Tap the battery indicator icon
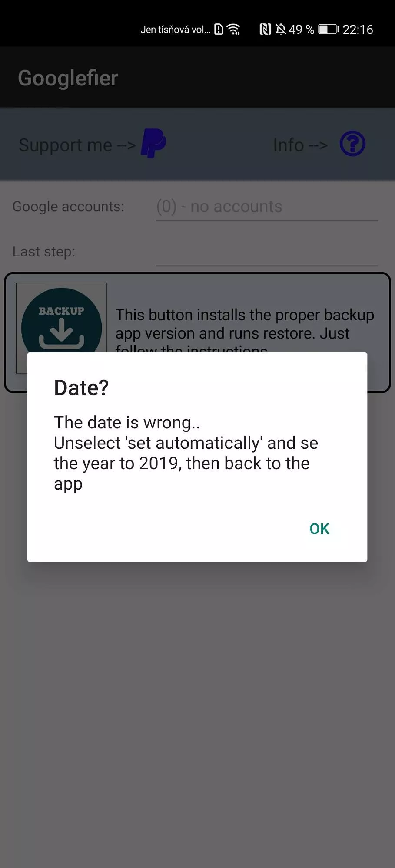 [x=329, y=30]
